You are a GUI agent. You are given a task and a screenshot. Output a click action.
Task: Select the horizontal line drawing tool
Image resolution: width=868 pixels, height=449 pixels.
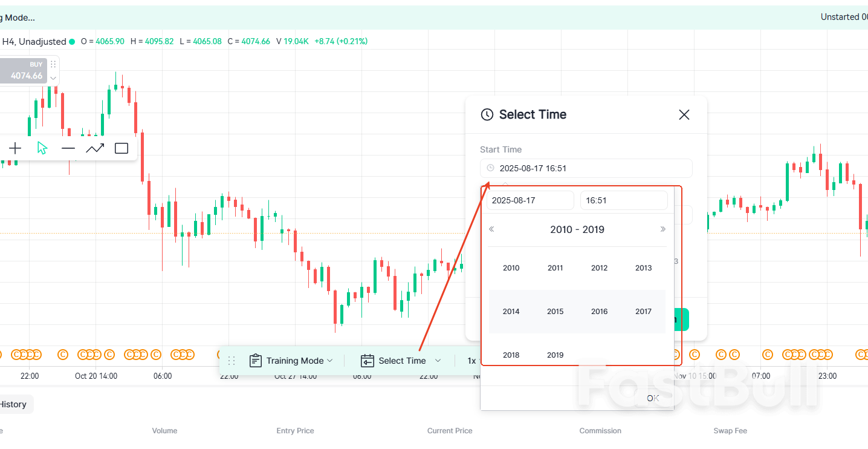click(x=68, y=148)
